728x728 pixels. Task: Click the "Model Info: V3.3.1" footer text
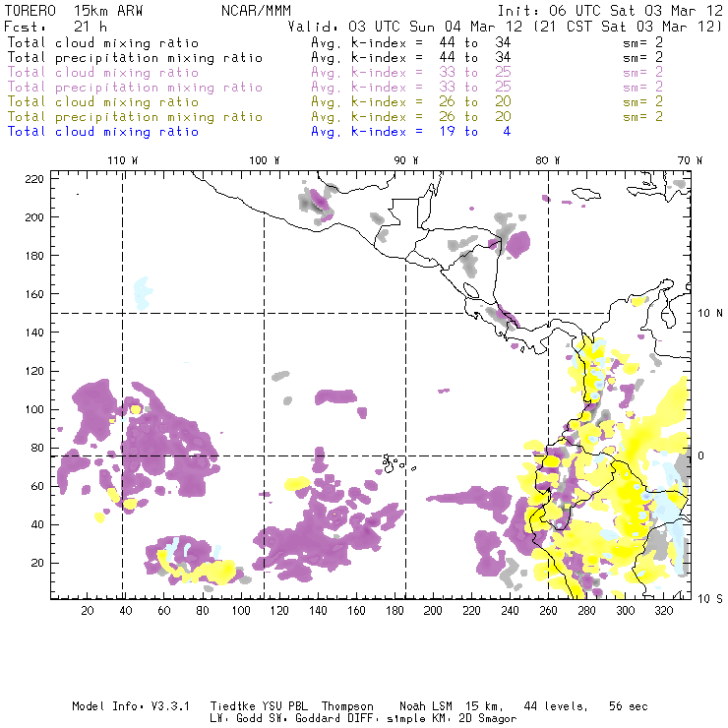pos(131,706)
